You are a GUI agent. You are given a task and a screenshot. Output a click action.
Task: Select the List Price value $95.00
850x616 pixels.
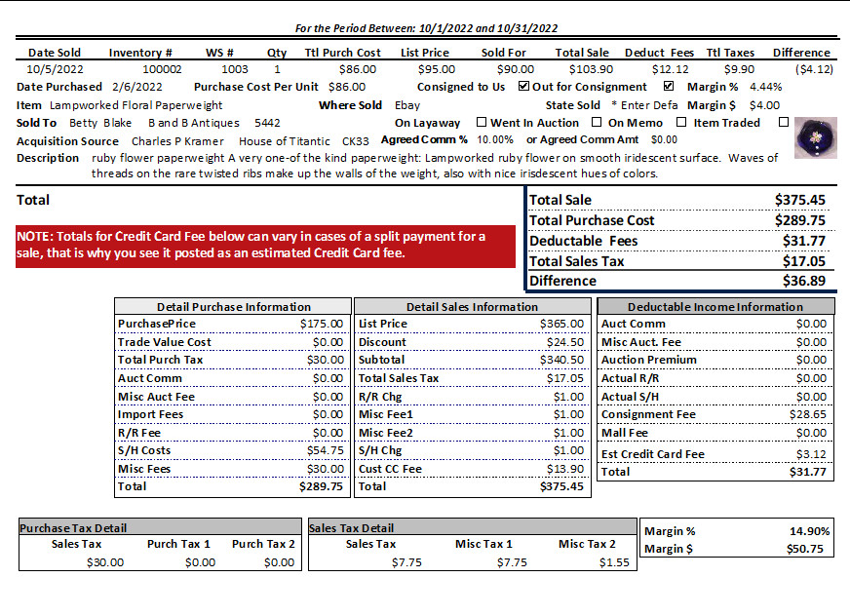click(x=437, y=69)
